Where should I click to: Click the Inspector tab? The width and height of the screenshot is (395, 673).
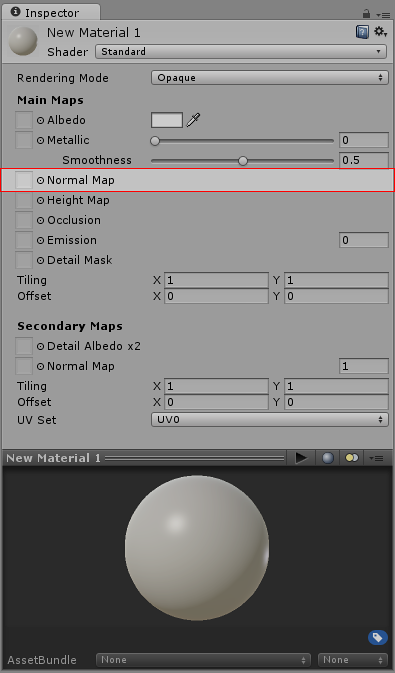coord(50,12)
